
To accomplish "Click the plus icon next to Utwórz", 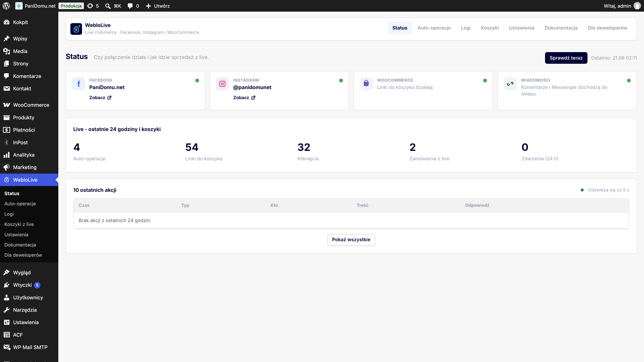I will pos(148,6).
